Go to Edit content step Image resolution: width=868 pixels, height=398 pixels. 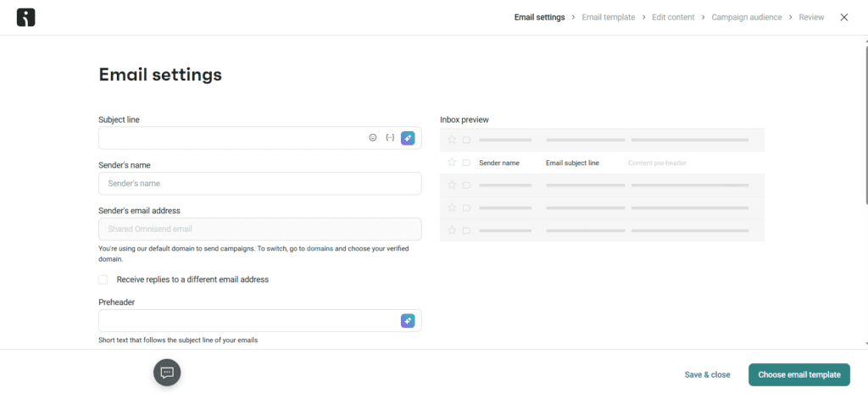pos(673,17)
